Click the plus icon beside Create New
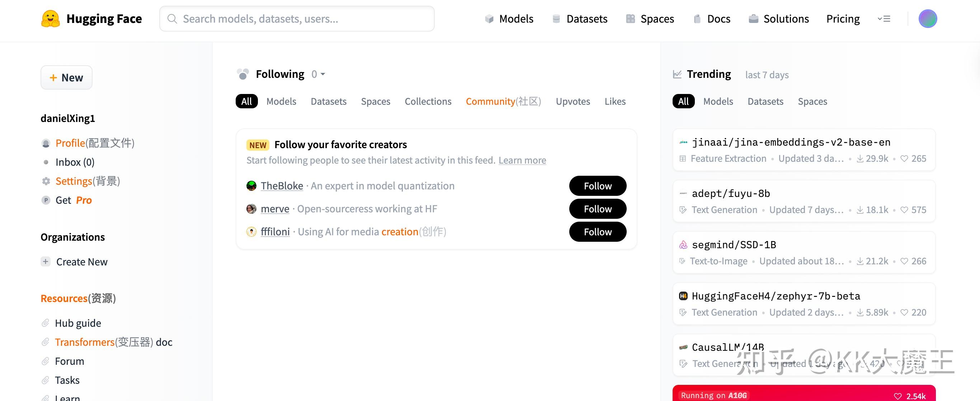 [46, 262]
